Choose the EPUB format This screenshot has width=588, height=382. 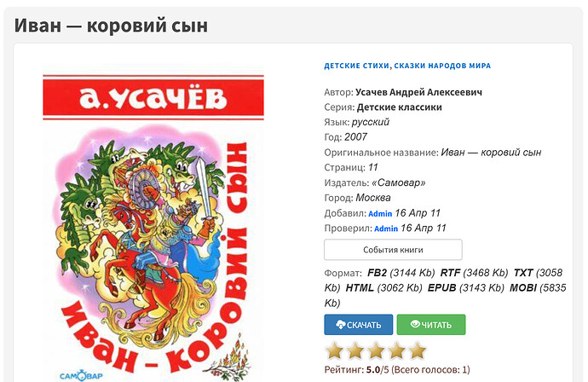(x=441, y=288)
